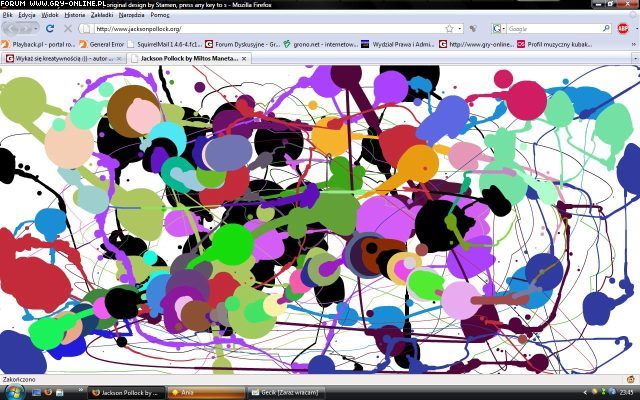This screenshot has height=400, width=640.
Task: Click the page identity icon beside URL
Action: coord(86,29)
